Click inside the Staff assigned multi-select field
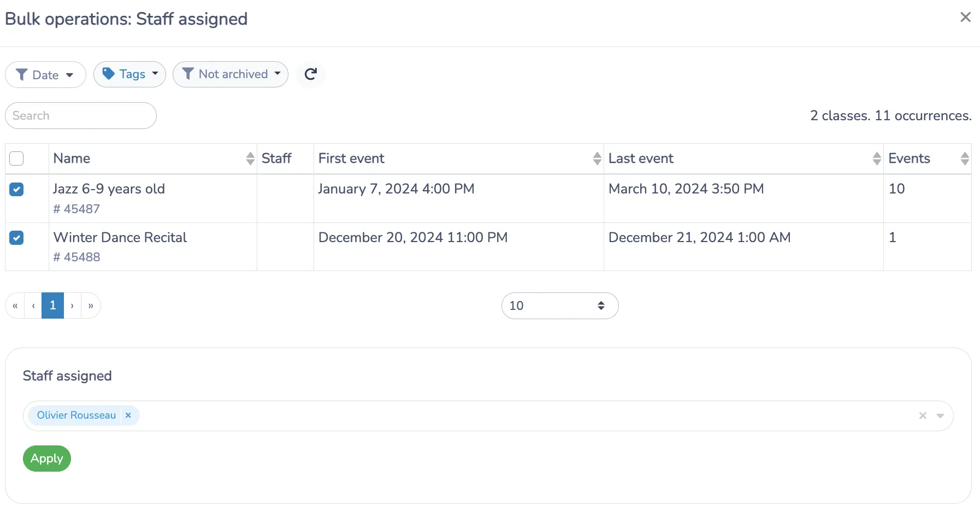 click(488, 416)
